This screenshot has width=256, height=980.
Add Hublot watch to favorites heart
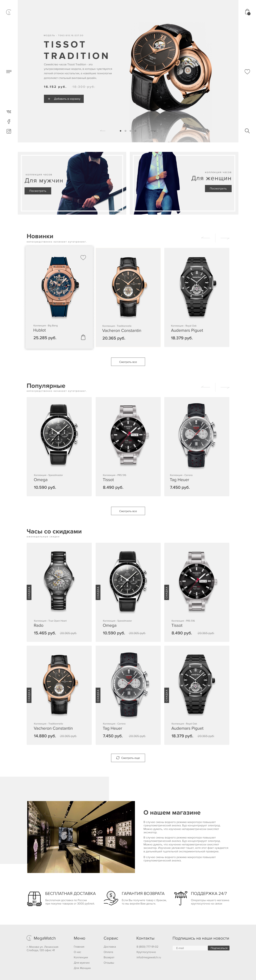tap(83, 258)
